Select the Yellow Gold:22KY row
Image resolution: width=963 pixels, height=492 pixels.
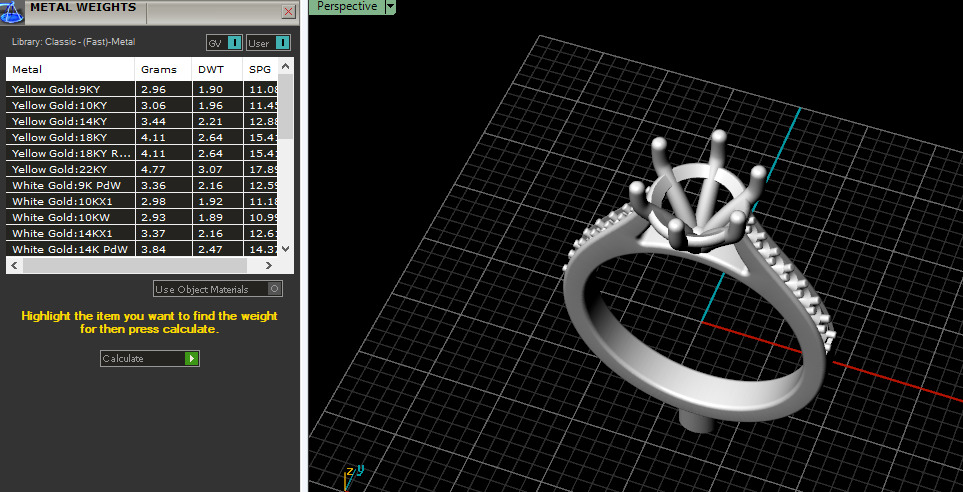(142, 169)
